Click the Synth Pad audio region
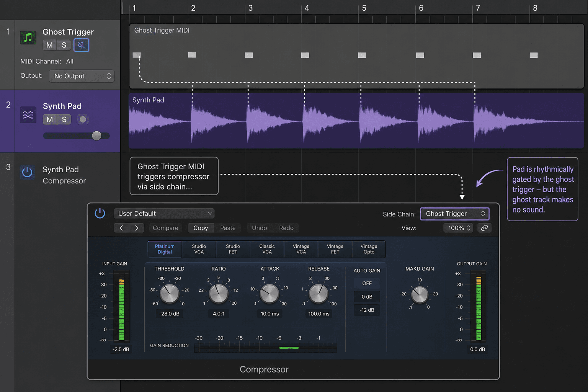 356,121
